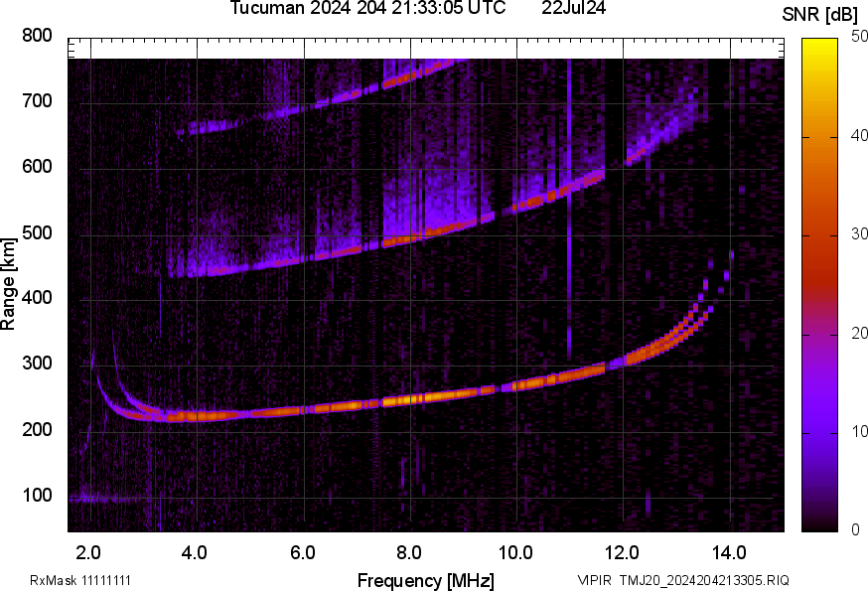Image resolution: width=868 pixels, height=591 pixels.
Task: Click range tick label '300'
Action: click(37, 364)
